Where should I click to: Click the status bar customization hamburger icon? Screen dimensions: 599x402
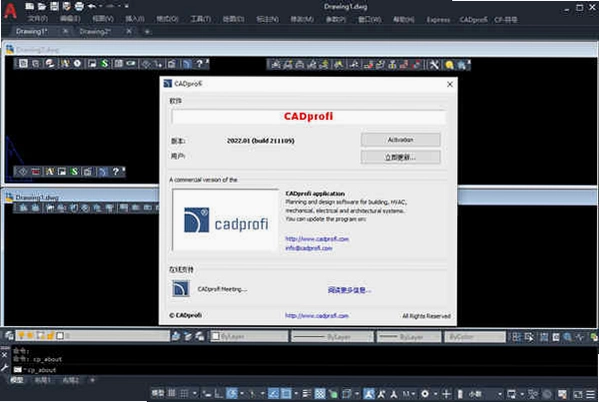point(591,394)
